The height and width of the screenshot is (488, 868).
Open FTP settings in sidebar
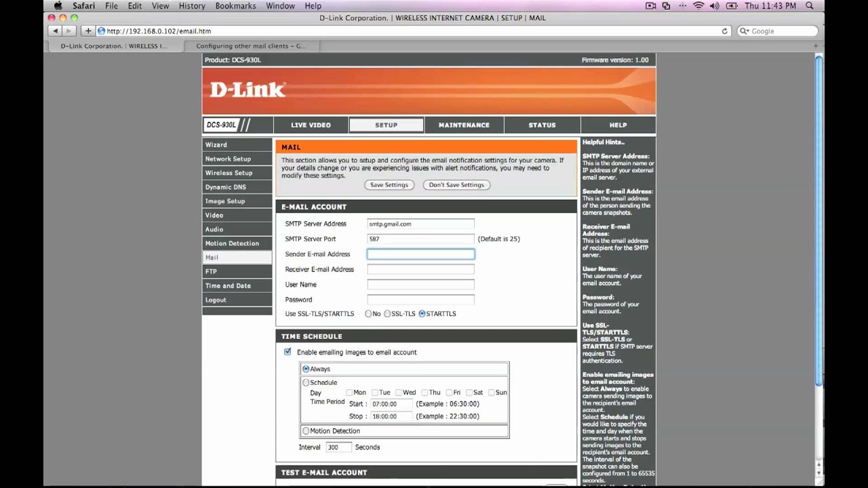pyautogui.click(x=237, y=271)
